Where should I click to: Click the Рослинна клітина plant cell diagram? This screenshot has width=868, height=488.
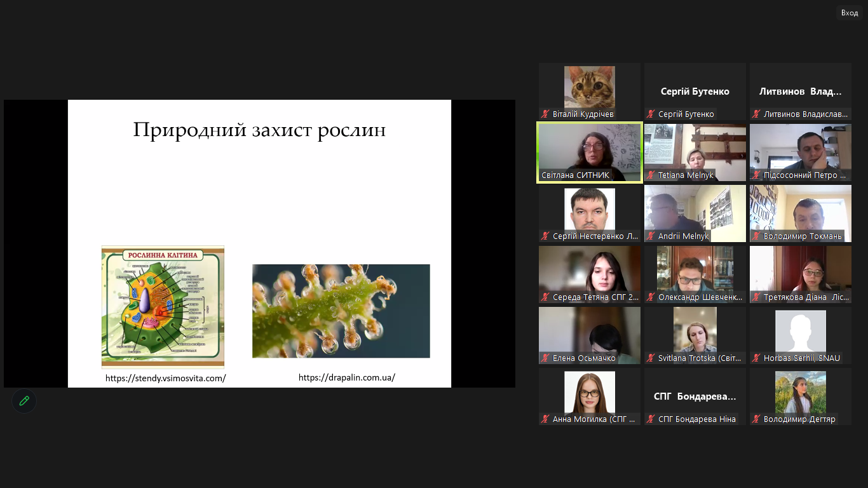163,306
